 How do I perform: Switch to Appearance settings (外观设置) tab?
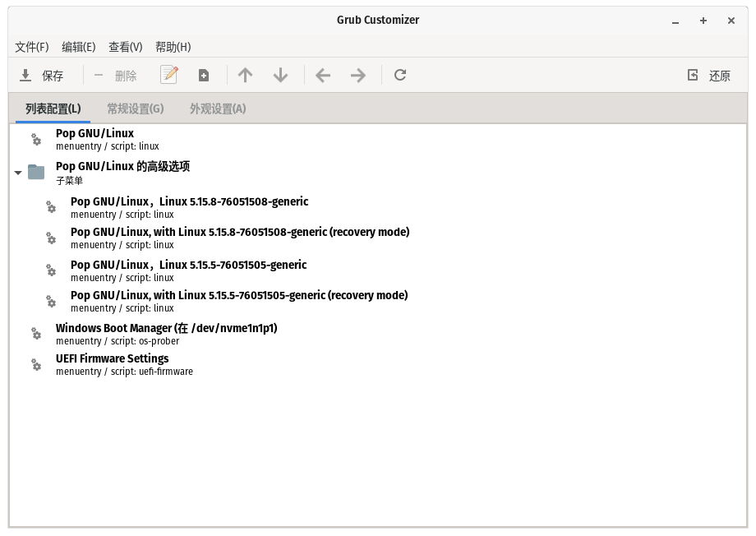pos(218,109)
